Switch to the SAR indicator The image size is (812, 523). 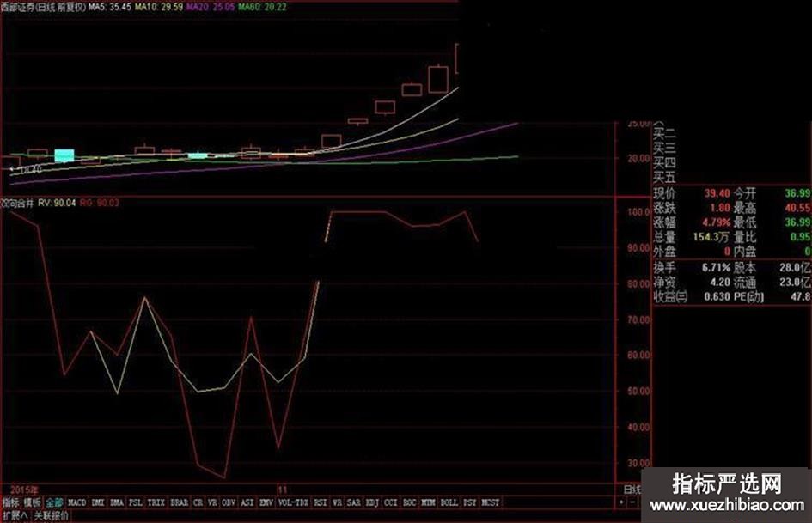354,502
